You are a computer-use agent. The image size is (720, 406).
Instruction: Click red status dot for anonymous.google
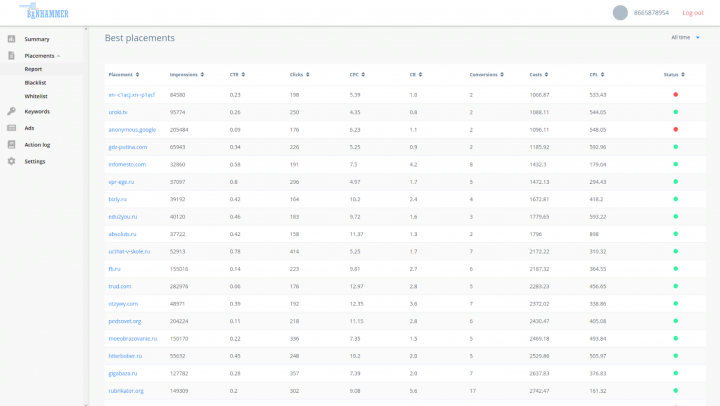(x=675, y=130)
